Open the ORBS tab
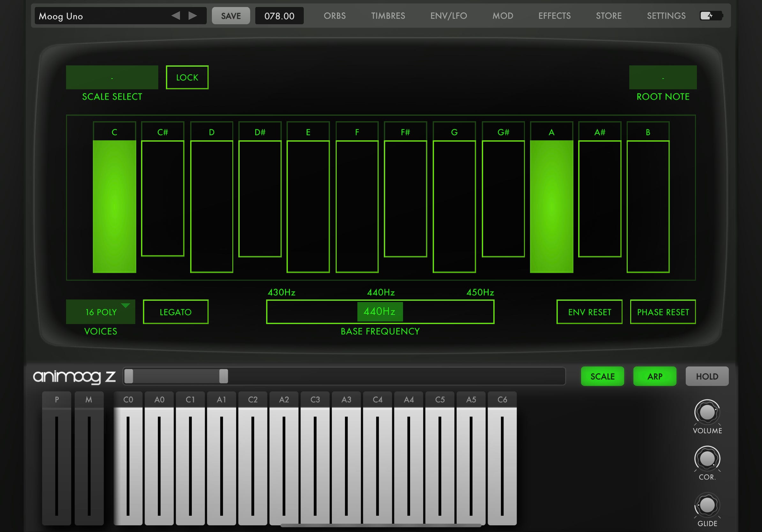This screenshot has height=532, width=762. pos(334,16)
